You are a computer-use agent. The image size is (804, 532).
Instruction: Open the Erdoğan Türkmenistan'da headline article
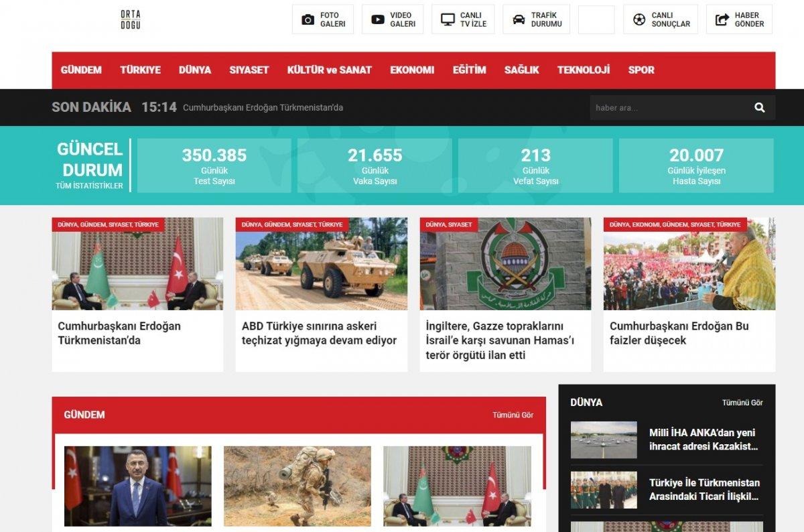click(x=119, y=333)
